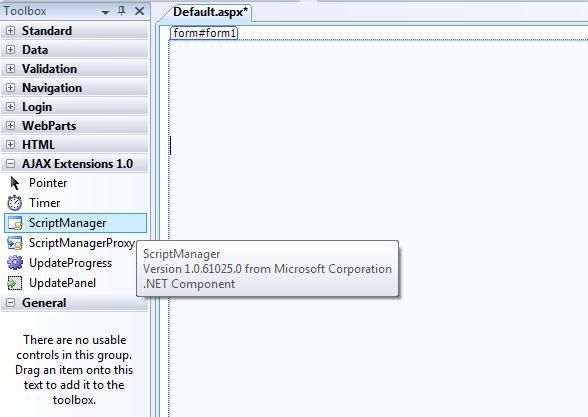The width and height of the screenshot is (588, 417).
Task: Expand the HTML toolbox group
Action: (10, 145)
